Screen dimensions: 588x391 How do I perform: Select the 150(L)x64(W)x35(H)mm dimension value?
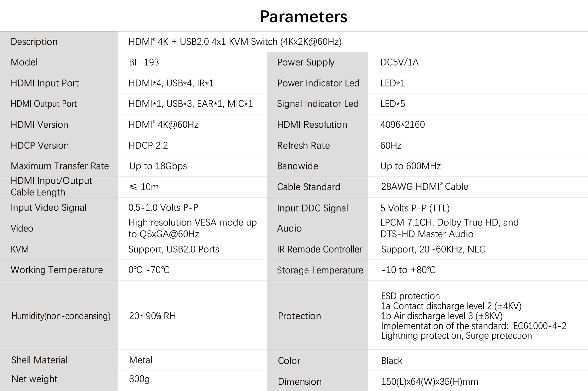[429, 382]
